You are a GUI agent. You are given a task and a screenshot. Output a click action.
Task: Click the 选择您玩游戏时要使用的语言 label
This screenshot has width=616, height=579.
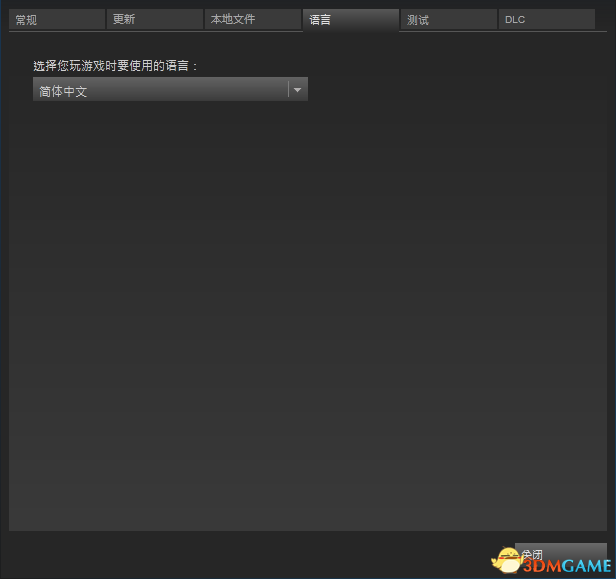pos(116,66)
